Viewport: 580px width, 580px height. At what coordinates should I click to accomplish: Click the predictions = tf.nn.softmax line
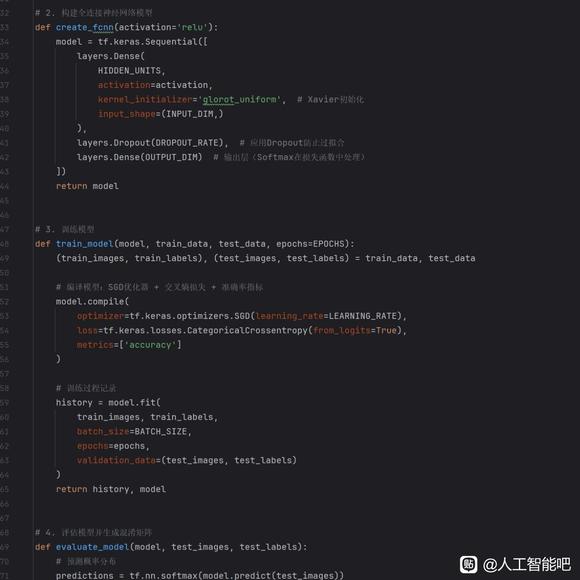click(x=200, y=576)
